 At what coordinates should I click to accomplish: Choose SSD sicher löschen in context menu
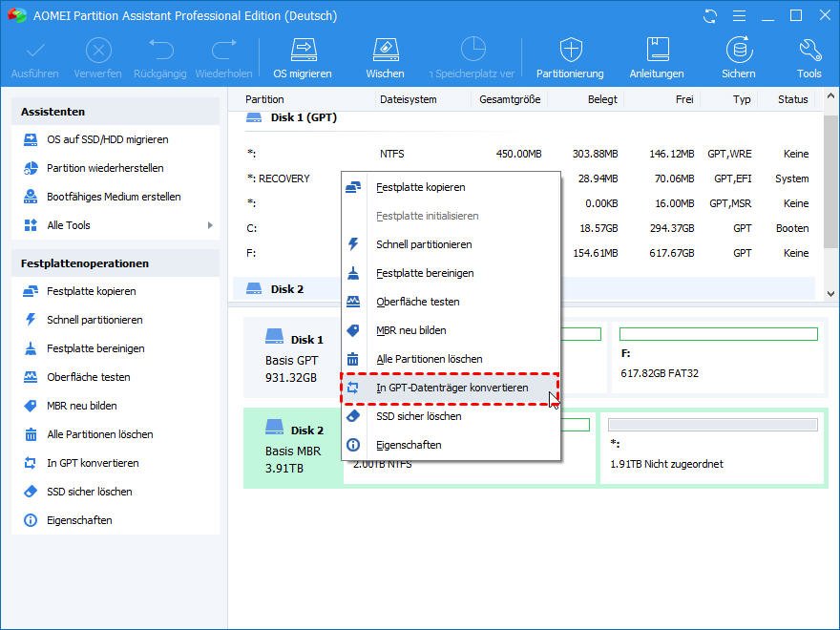point(451,416)
